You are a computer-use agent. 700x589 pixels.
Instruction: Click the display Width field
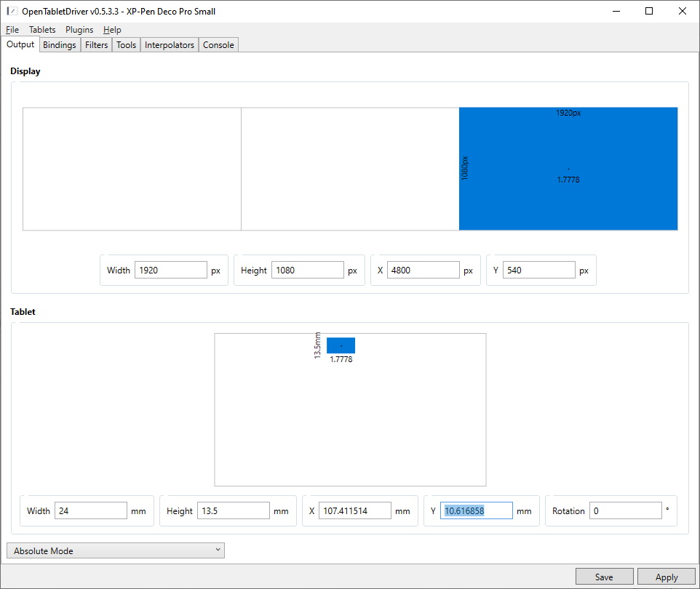pos(171,270)
